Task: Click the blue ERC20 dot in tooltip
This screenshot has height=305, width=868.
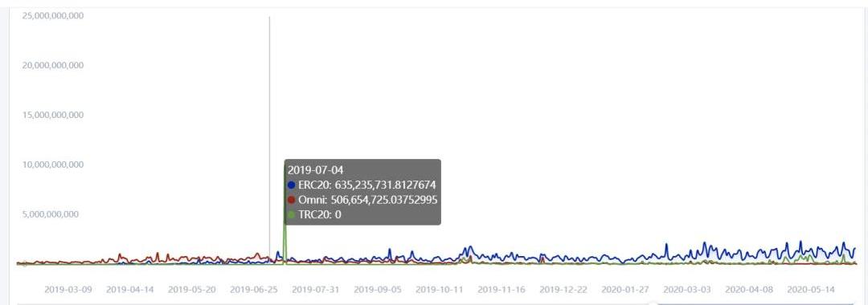Action: 291,185
